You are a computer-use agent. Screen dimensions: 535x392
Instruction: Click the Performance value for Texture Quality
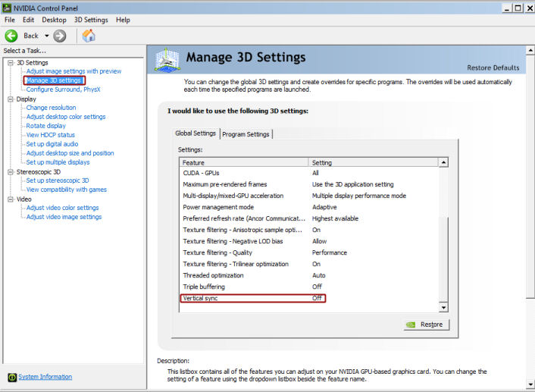pos(329,252)
